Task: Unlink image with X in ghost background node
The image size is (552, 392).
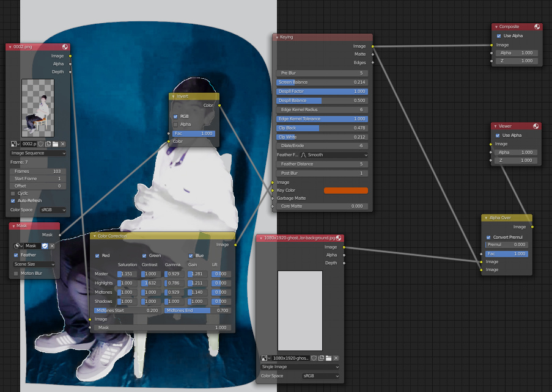Action: click(336, 358)
